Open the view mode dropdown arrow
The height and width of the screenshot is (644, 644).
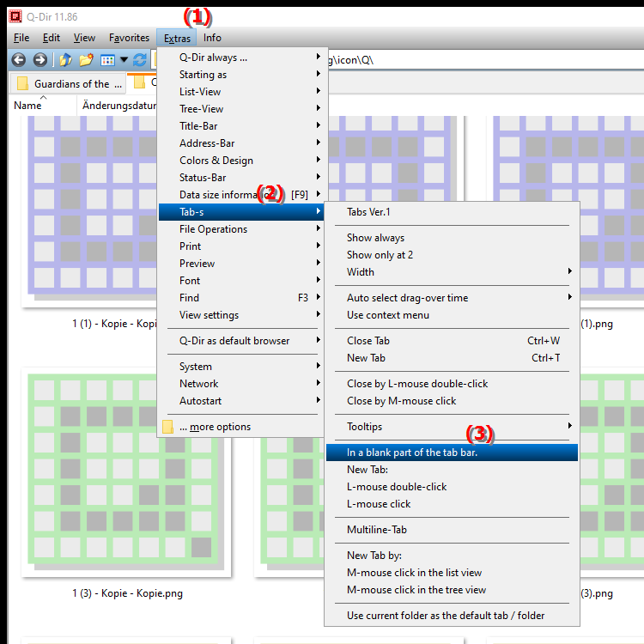[x=124, y=60]
